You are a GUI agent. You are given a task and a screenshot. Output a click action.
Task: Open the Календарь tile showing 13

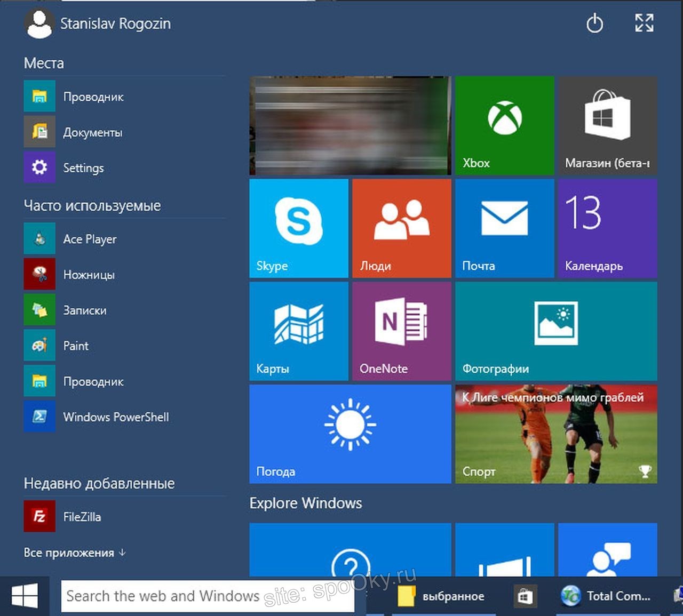pos(608,228)
